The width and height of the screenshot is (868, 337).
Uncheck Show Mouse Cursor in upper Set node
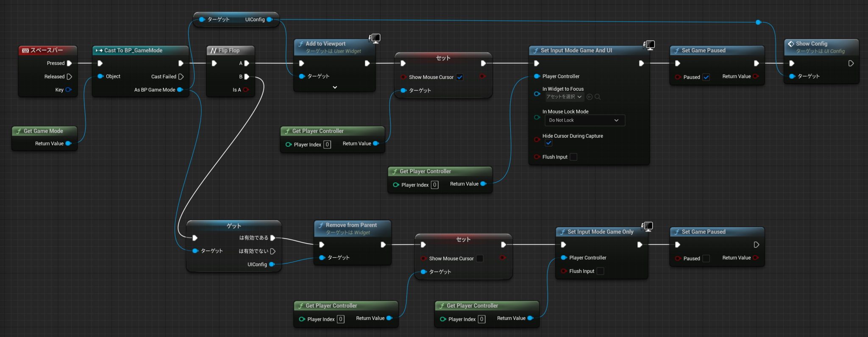pos(460,77)
